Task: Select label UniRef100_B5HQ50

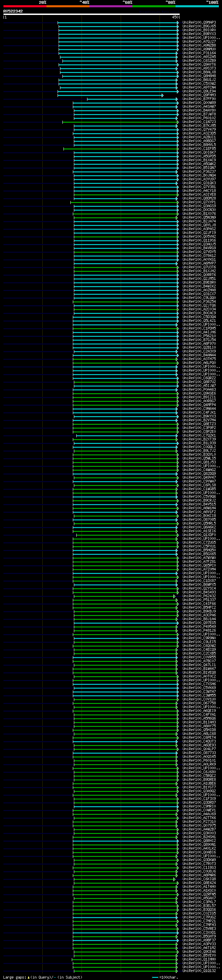Action: click(199, 550)
